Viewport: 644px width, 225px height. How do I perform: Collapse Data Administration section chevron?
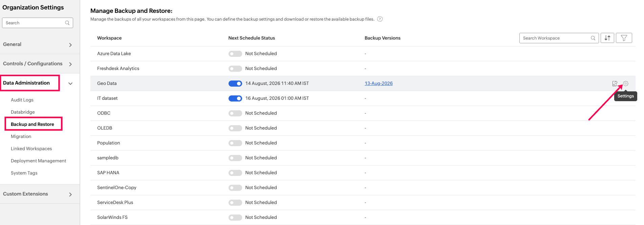70,83
